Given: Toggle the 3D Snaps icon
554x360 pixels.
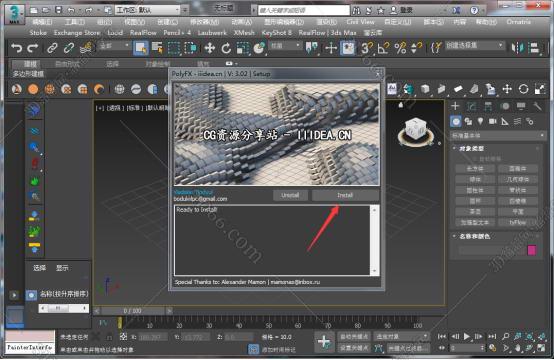Looking at the screenshot, I should [366, 48].
